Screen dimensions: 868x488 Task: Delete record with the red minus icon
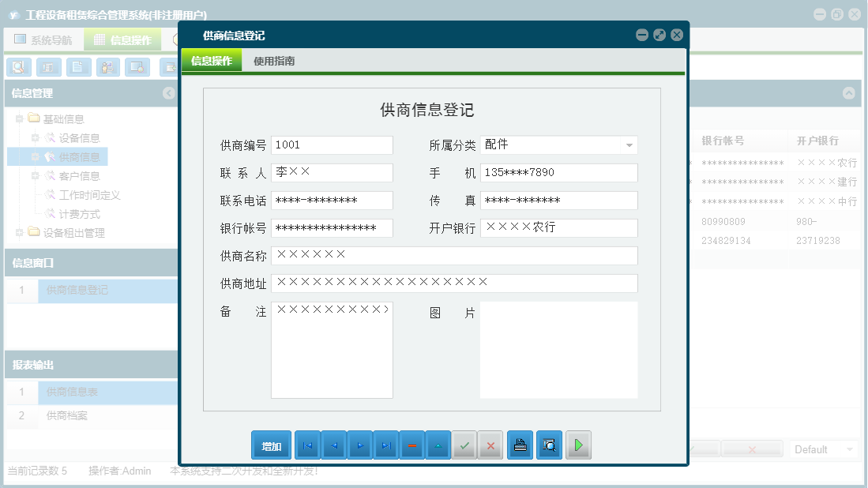pos(411,445)
